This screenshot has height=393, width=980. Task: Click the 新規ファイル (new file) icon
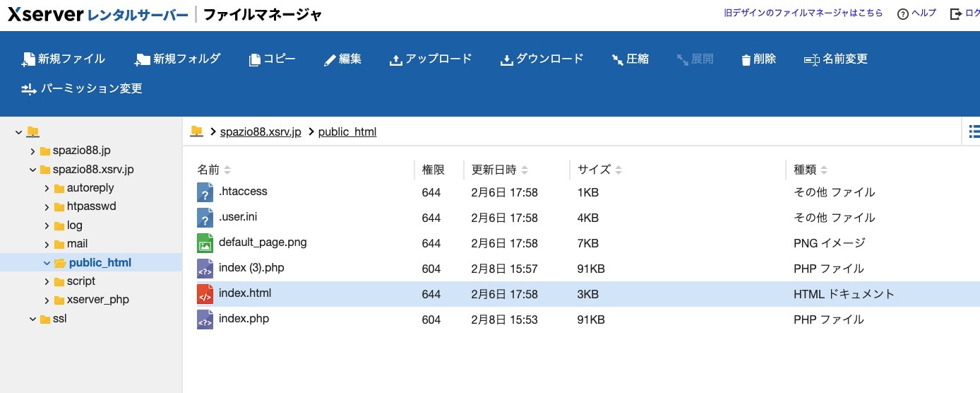[28, 59]
